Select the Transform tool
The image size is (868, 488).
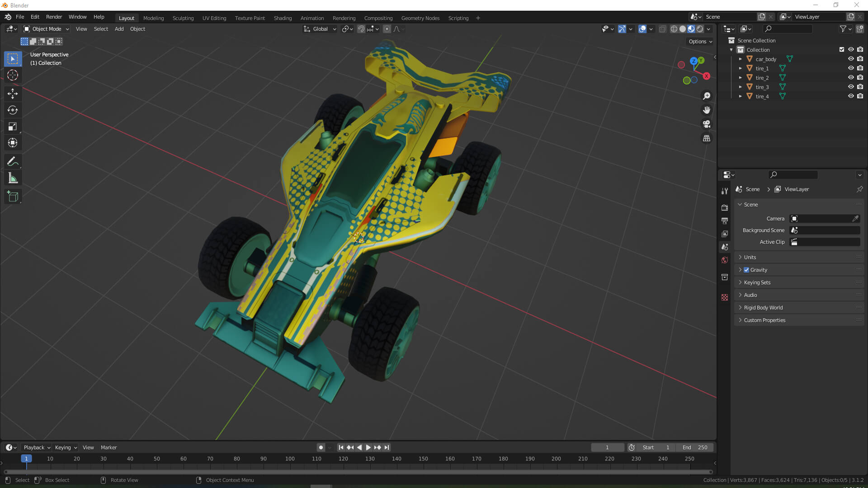[13, 143]
